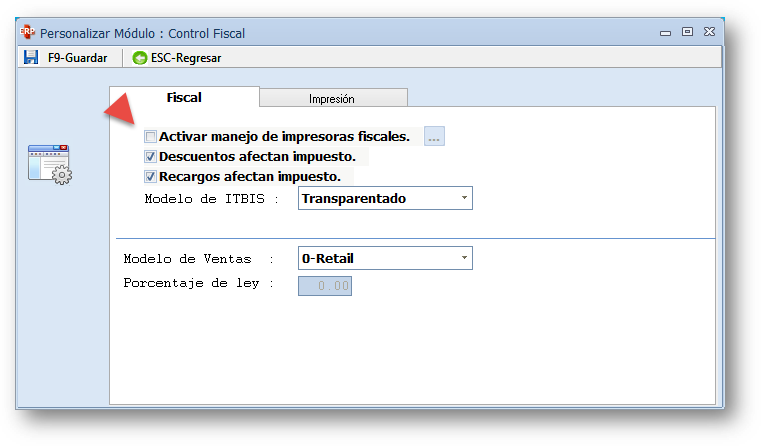
Task: Minimize the Control Fiscal window
Action: pyautogui.click(x=666, y=33)
